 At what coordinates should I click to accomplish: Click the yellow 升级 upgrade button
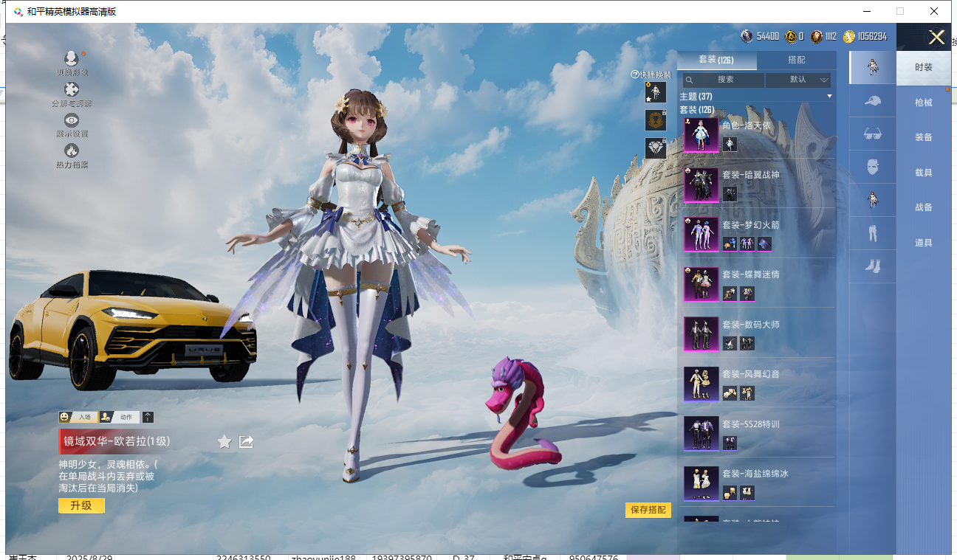coord(81,505)
